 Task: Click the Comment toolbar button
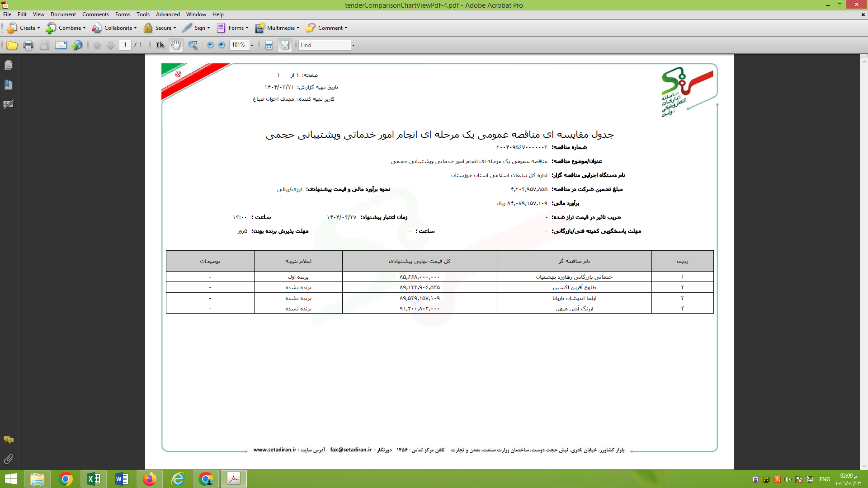326,28
